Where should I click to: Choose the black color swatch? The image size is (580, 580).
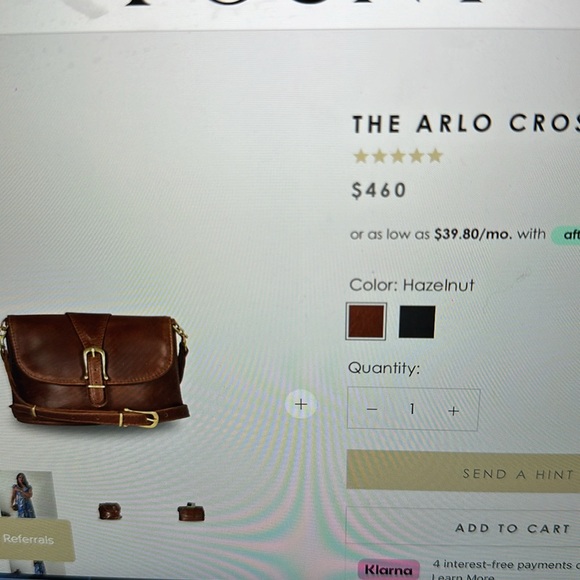tap(417, 322)
